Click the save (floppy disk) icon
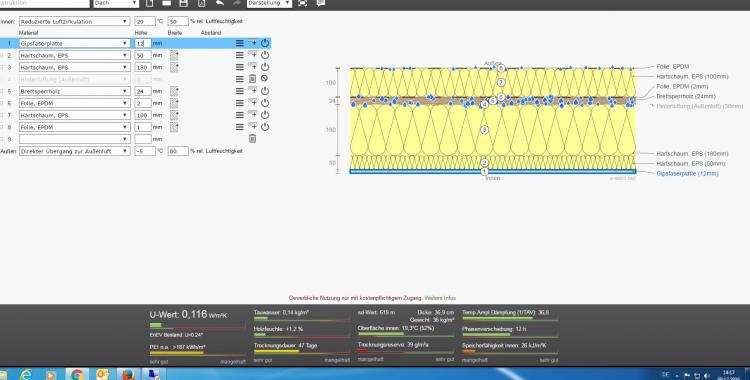This screenshot has width=750, height=380. tap(183, 3)
